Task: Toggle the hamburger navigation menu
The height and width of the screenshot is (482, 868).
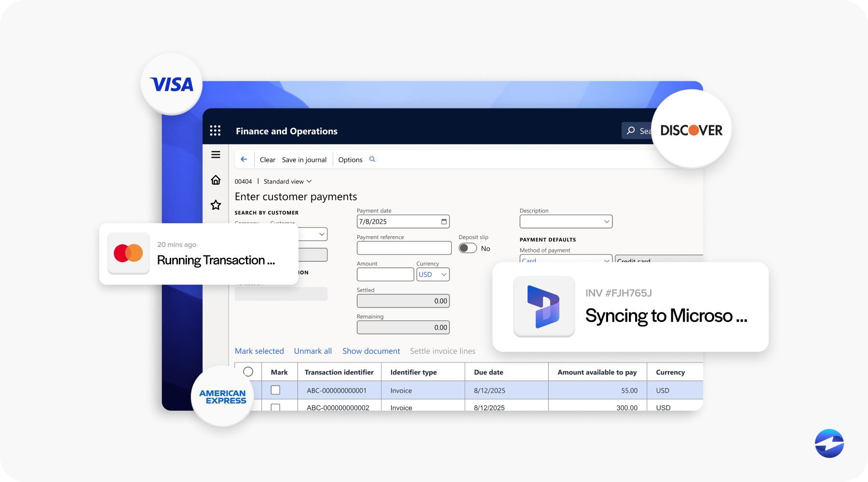Action: (216, 155)
